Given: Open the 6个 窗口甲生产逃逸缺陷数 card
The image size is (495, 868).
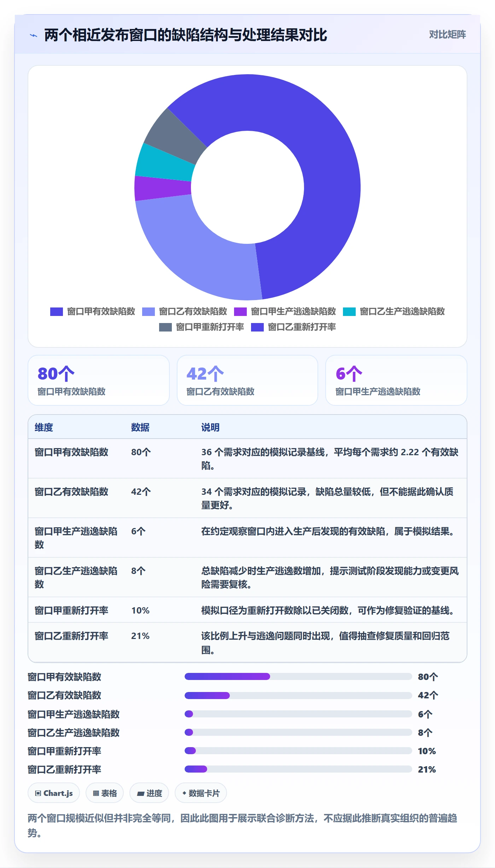Looking at the screenshot, I should (396, 380).
